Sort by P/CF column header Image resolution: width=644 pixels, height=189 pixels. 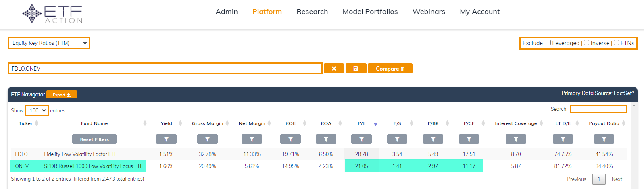point(469,123)
